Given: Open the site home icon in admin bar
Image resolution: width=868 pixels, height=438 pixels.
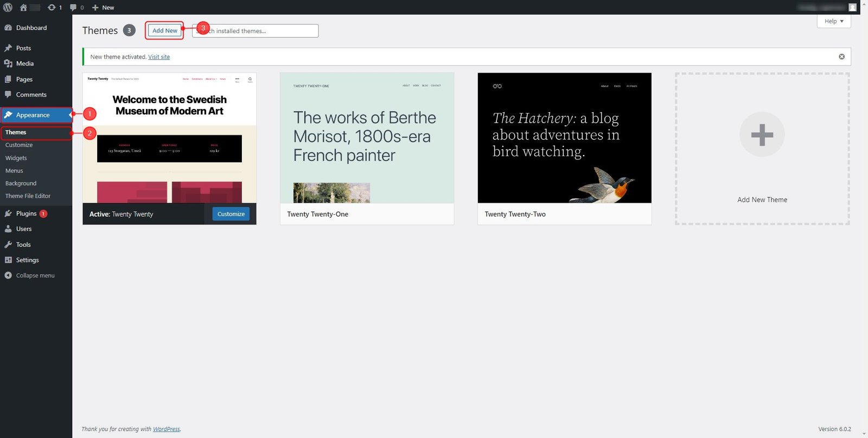Looking at the screenshot, I should click(x=23, y=8).
